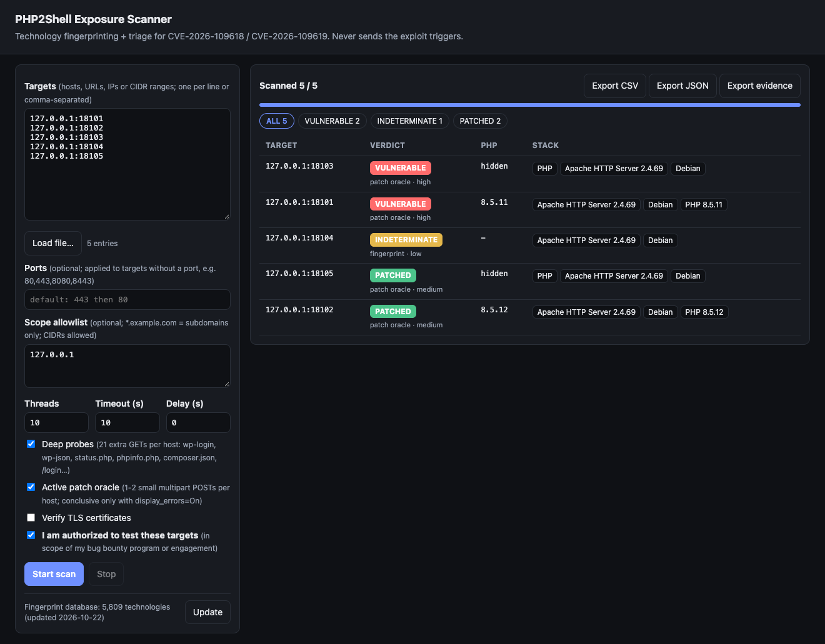Open the 127.0.0.1:18103 result row

click(530, 174)
